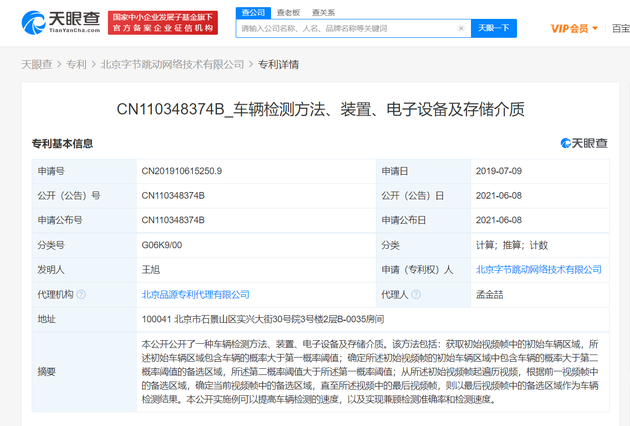Focus the company name search input
The width and height of the screenshot is (630, 426).
(x=350, y=29)
